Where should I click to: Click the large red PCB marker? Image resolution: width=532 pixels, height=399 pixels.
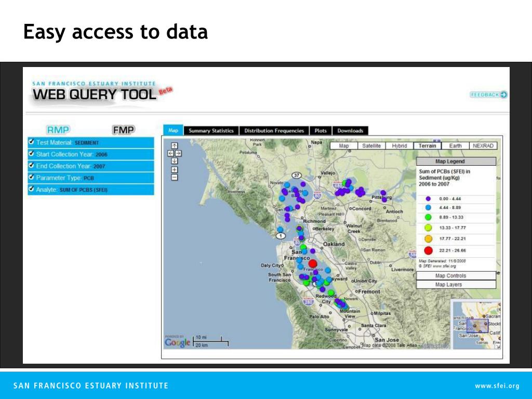click(313, 263)
